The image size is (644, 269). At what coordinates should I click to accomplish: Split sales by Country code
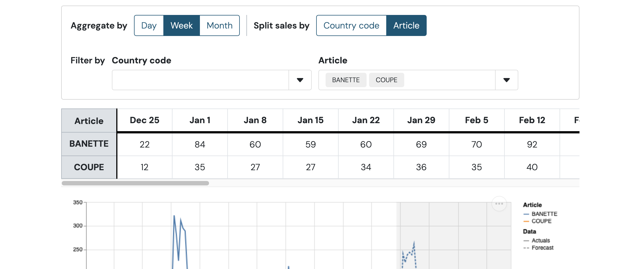point(351,25)
